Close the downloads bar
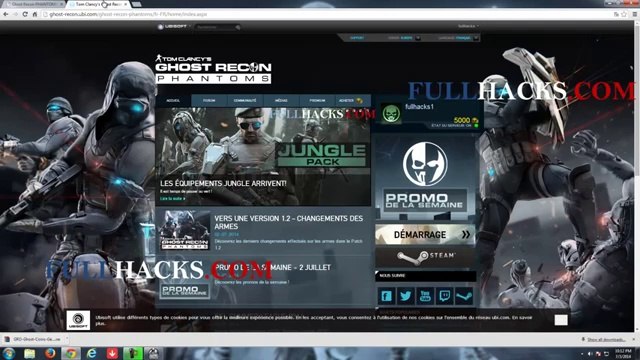Screen dimensions: 640x360 [x=634, y=339]
